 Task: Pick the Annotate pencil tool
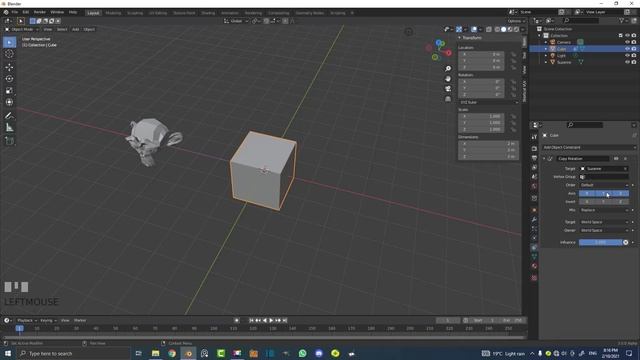coord(9,116)
